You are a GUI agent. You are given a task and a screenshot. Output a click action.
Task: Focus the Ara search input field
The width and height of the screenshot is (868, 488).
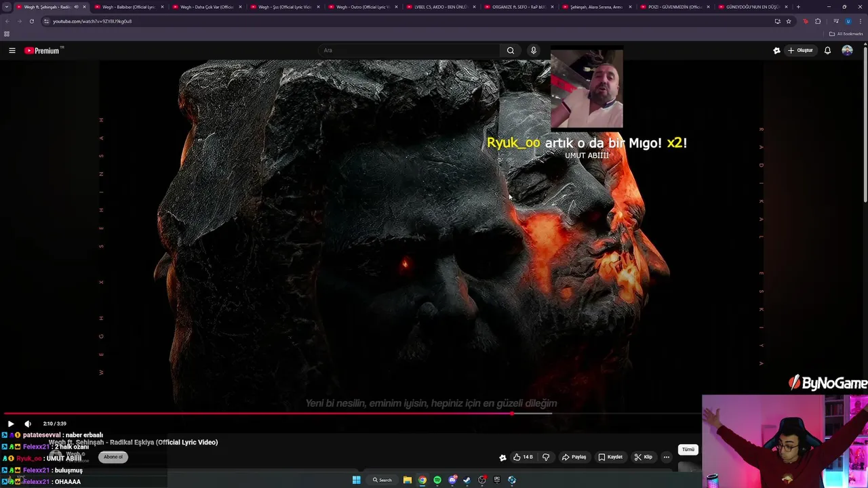409,50
